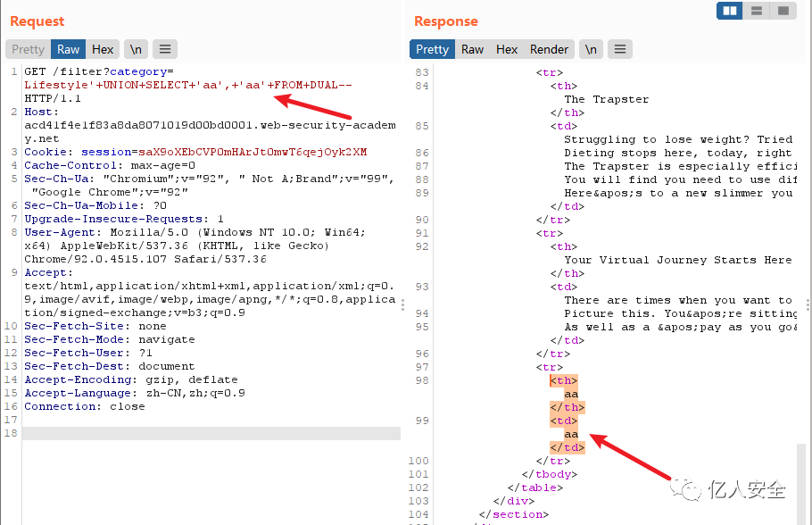Image resolution: width=812 pixels, height=525 pixels.
Task: Click 'Your Virtual Journey Starts Here' in the response
Action: pos(678,260)
